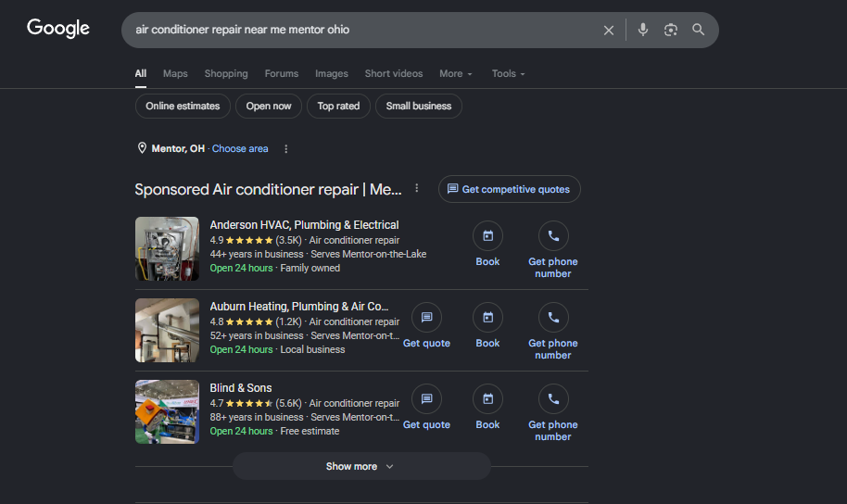Select the All results tab

pos(141,73)
